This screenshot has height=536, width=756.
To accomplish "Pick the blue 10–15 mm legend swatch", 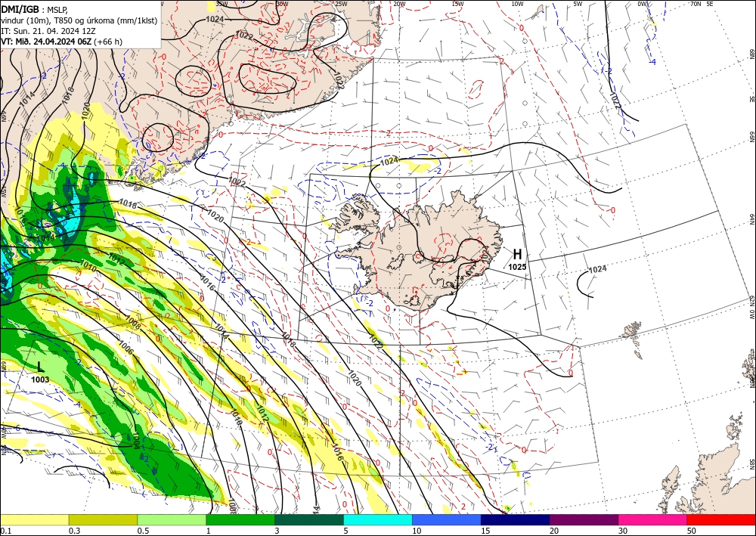I will coord(447,520).
